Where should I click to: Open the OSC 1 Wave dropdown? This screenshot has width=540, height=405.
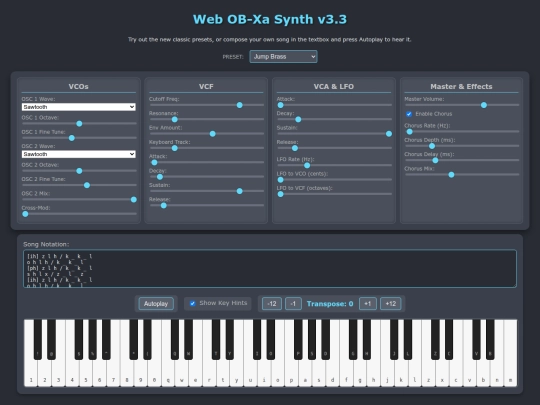tap(79, 107)
